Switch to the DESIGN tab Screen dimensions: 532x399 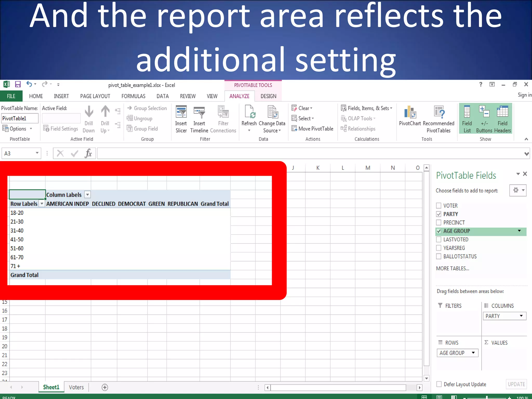coord(268,96)
